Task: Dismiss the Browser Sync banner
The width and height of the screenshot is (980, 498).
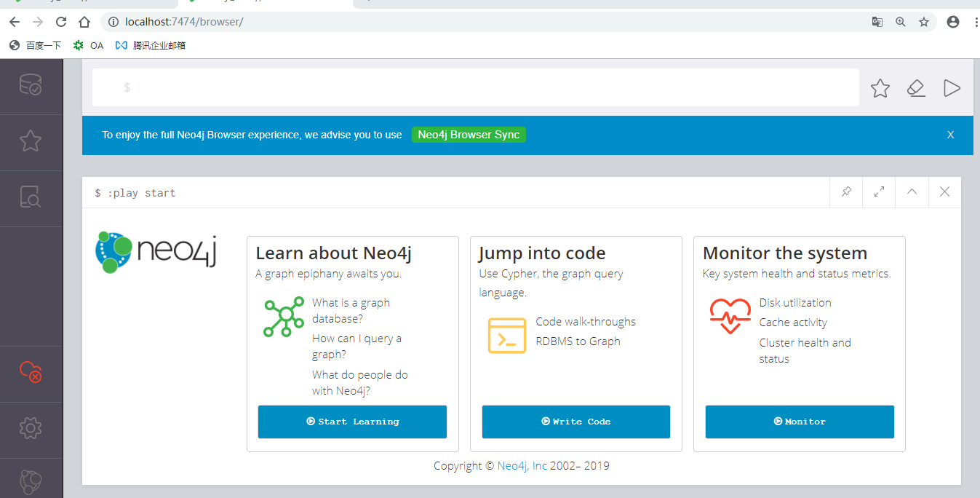Action: [x=950, y=135]
